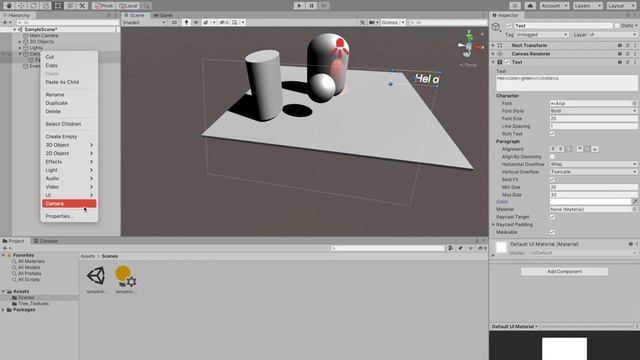This screenshot has width=640, height=360.
Task: Select bottom vertical alignment button
Action: pos(595,149)
